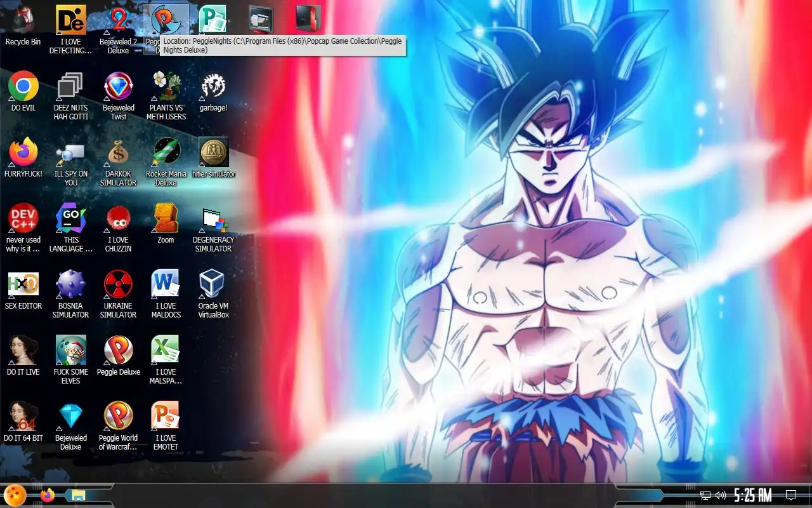
Task: Open the UKRAINE SIMULATOR radiation icon
Action: 119,284
